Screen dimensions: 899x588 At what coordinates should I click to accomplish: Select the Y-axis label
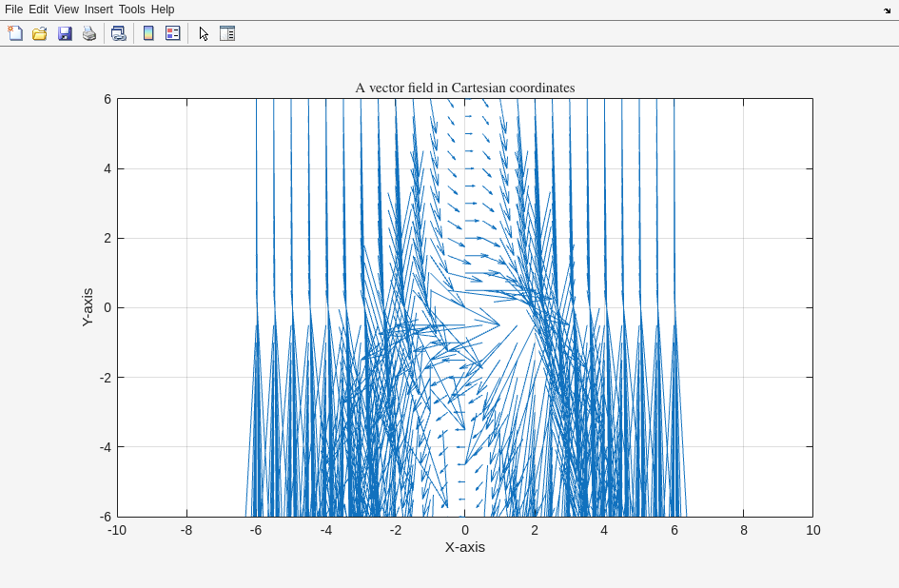point(88,307)
